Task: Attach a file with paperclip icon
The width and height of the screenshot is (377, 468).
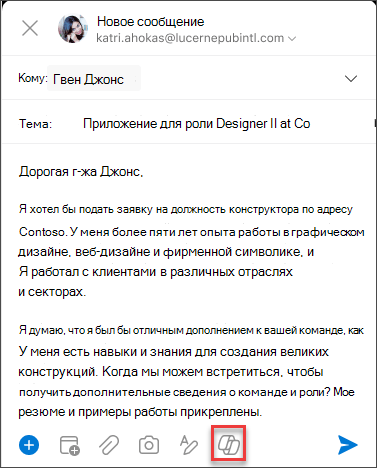Action: click(109, 445)
